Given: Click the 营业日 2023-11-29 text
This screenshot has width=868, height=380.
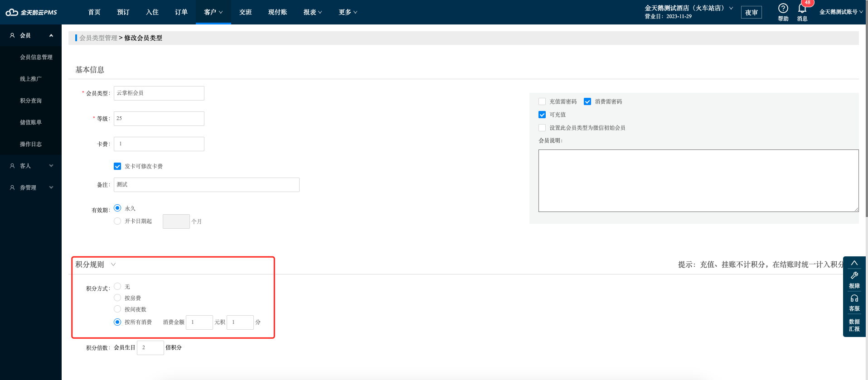Looking at the screenshot, I should coord(668,16).
